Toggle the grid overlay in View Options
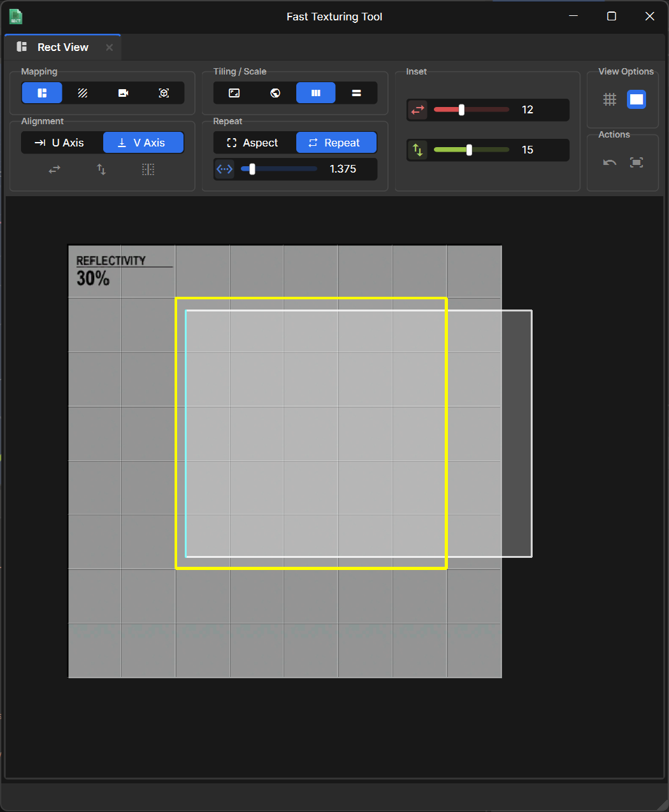The height and width of the screenshot is (812, 669). click(610, 99)
